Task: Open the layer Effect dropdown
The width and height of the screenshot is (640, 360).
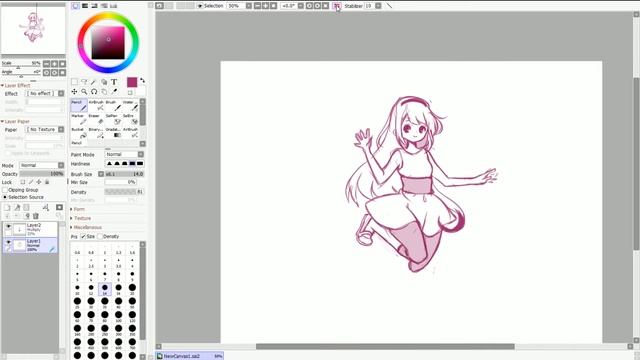Action: (45, 93)
